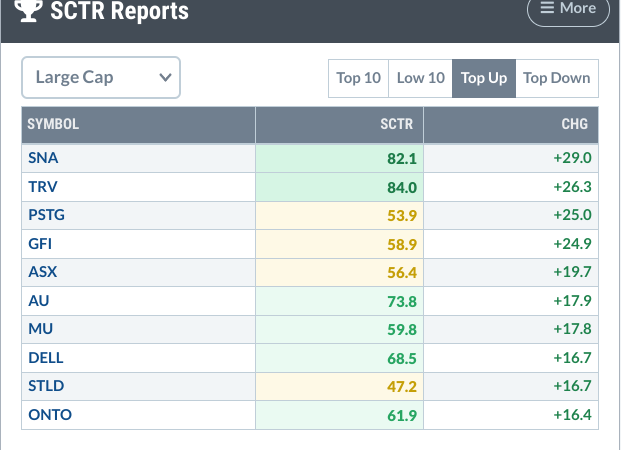
Task: Select the Top Up tab
Action: pos(484,78)
